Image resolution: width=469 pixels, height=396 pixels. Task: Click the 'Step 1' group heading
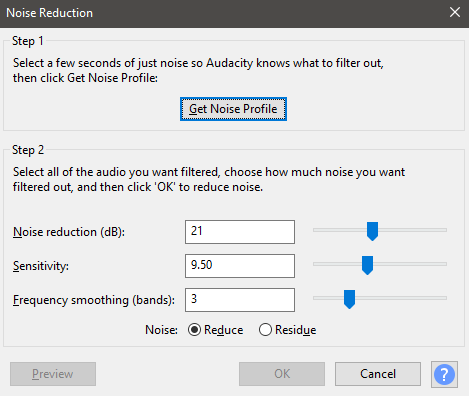(28, 41)
